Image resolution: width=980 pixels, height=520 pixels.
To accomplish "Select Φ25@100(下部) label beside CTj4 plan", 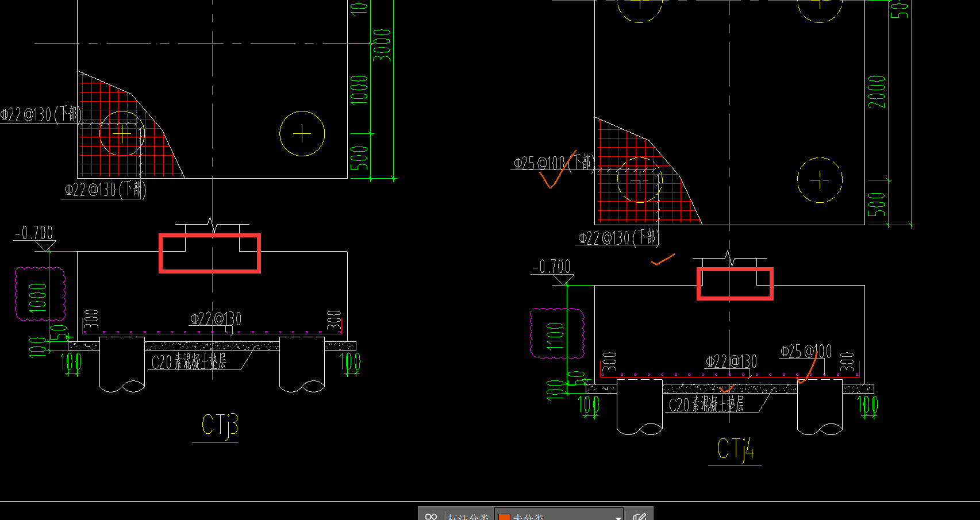I will [x=554, y=163].
